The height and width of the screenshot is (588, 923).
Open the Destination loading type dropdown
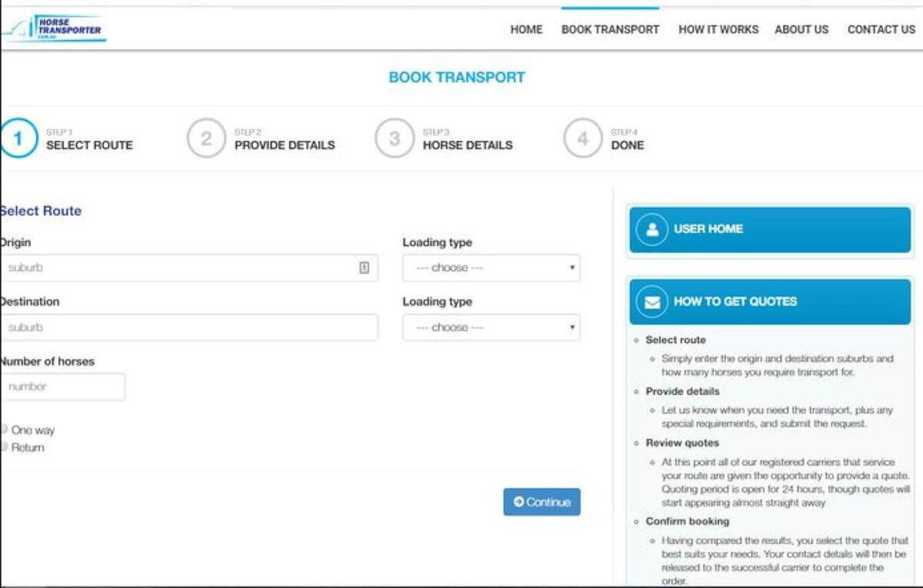(491, 327)
